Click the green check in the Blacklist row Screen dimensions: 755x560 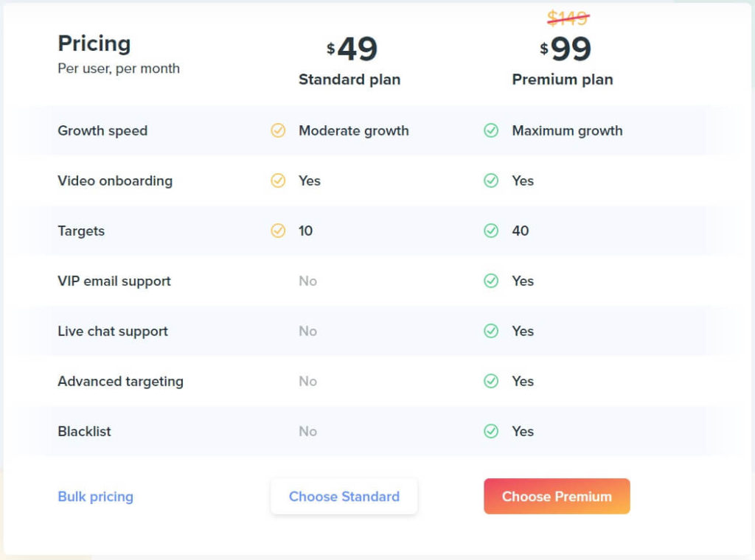pos(490,431)
